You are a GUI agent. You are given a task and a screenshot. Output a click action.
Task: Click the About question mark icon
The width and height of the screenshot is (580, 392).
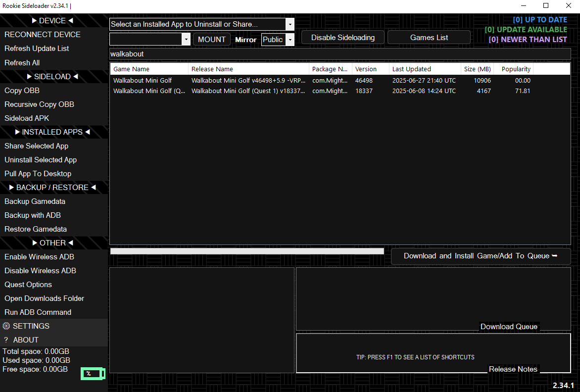6,340
